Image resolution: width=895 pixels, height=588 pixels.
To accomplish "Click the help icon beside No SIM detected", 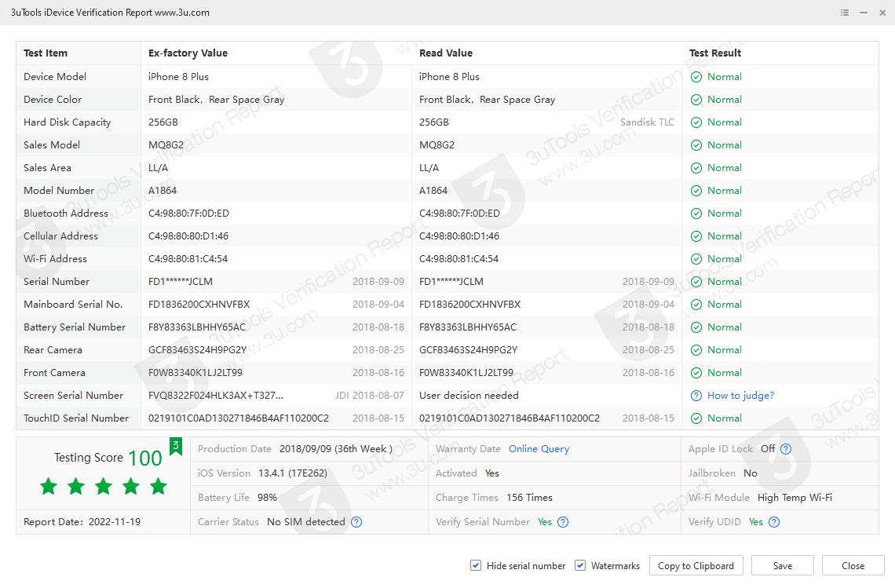I will click(x=356, y=522).
